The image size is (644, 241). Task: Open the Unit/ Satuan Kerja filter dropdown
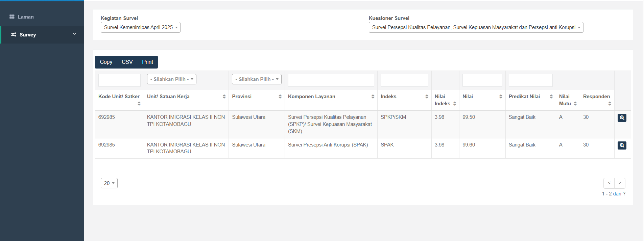(x=172, y=79)
